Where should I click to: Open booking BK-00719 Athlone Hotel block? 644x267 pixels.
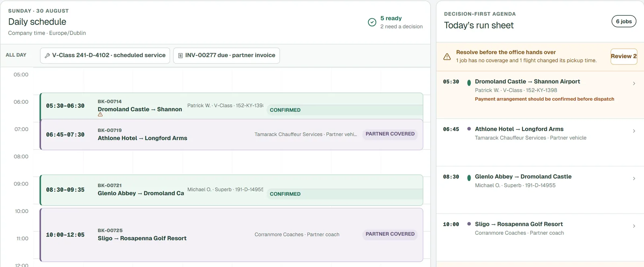231,134
